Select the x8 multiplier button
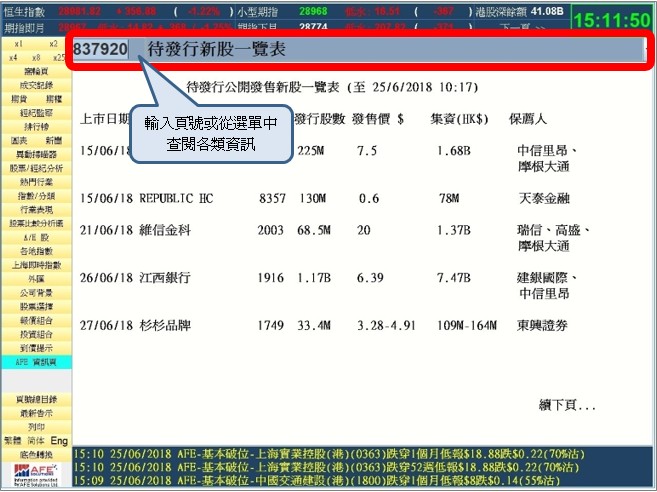This screenshot has height=492, width=657. [36, 57]
